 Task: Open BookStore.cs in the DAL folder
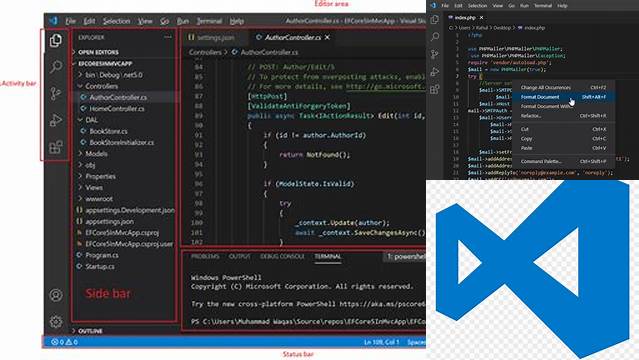pyautogui.click(x=108, y=131)
